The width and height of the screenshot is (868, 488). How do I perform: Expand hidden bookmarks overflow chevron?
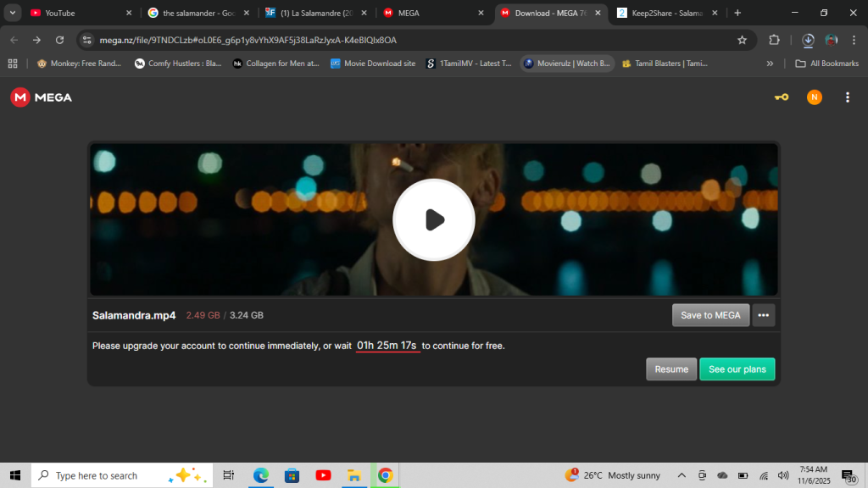click(x=770, y=64)
